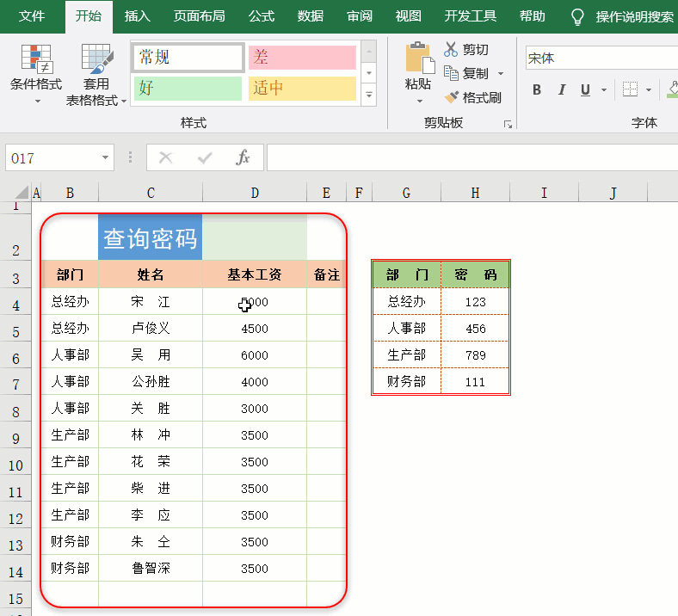The width and height of the screenshot is (678, 616).
Task: Select the 备注 header cell
Action: (x=326, y=274)
